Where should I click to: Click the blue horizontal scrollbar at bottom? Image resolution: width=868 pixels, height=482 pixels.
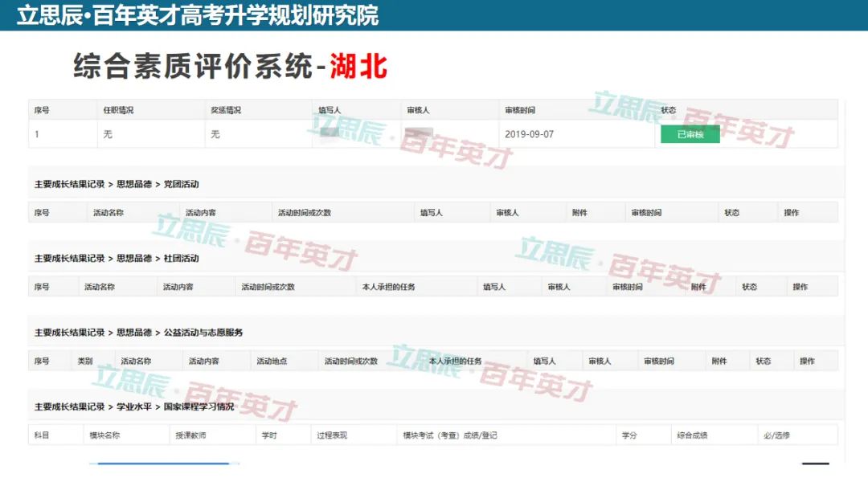(x=163, y=464)
